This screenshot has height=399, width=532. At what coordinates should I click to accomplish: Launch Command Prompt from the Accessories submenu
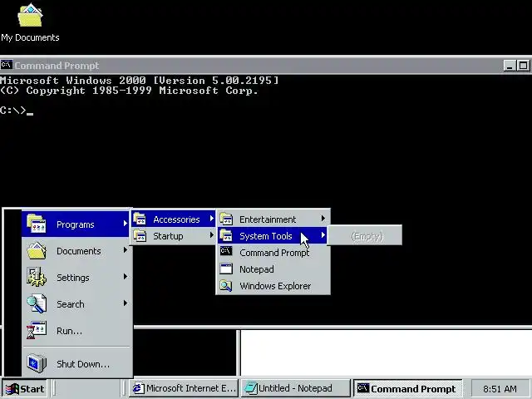point(273,253)
